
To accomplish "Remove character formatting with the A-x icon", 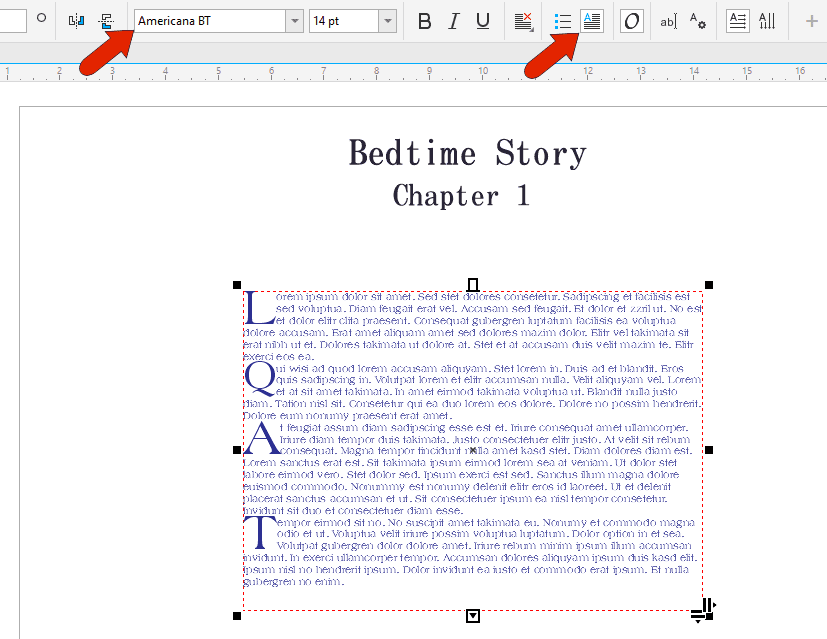I will [x=523, y=21].
